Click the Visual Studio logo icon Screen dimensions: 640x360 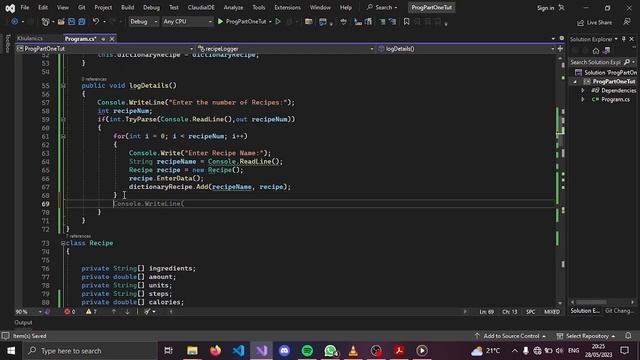pos(10,8)
